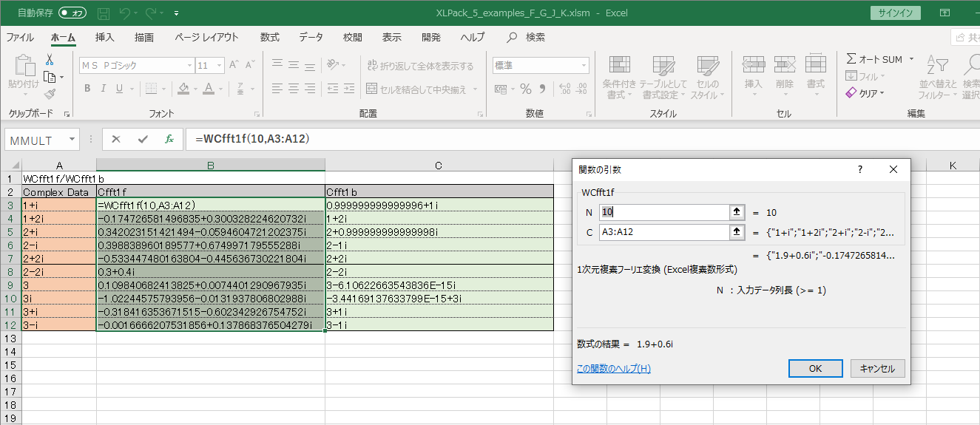Expand the AutoSum dropdown arrow
Screen dimensions: 980x425
[x=911, y=59]
